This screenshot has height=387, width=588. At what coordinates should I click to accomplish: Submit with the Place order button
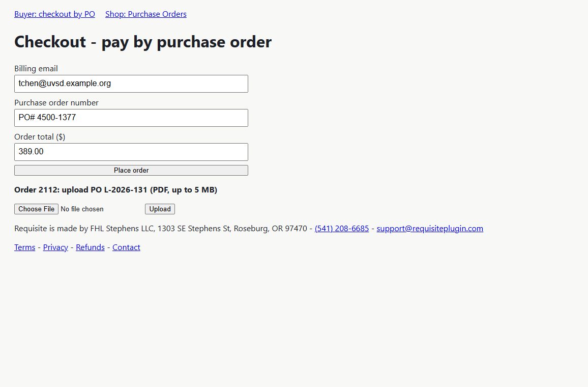point(131,171)
